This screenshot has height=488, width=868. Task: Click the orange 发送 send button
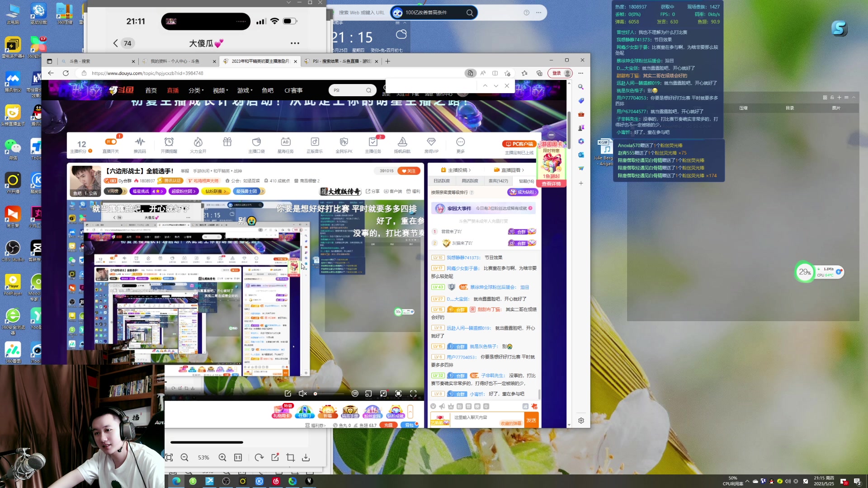tap(532, 420)
